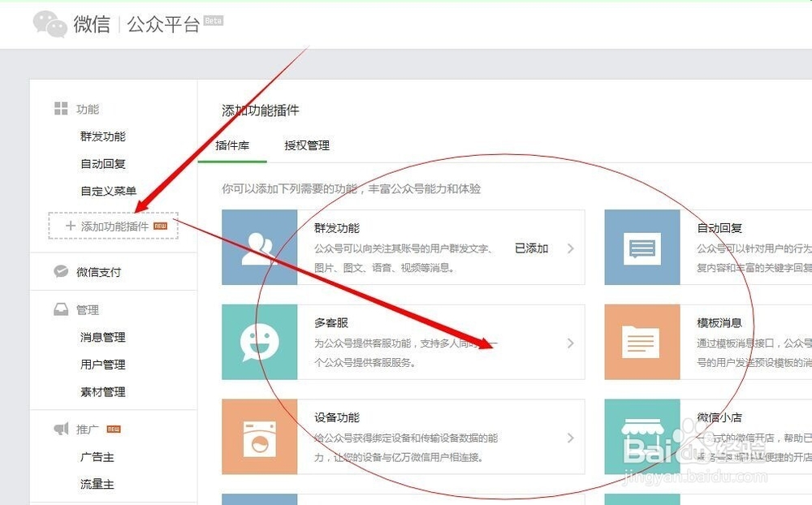Viewport: 812px width, 505px height.
Task: Click the 管理 inbox tray icon
Action: [x=61, y=309]
